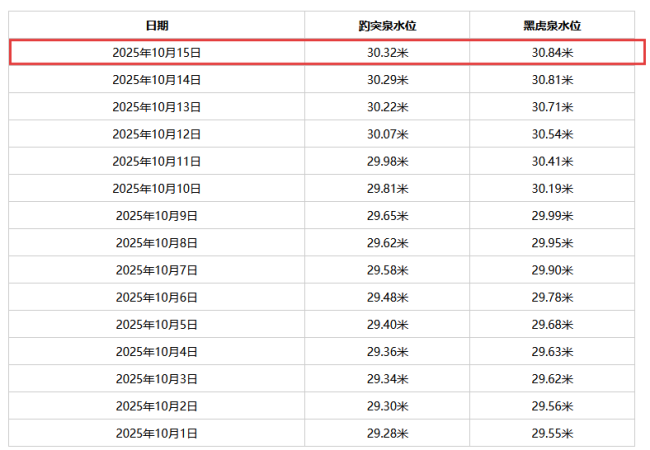Click the 29.65米 趵突泉 value
Viewport: 650px width, 450px height.
[x=386, y=215]
